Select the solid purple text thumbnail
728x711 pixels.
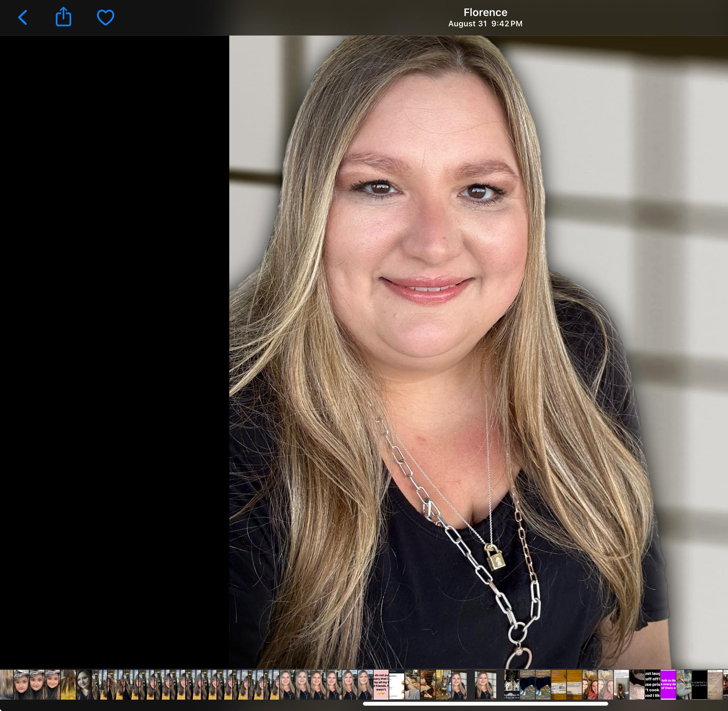pos(668,684)
